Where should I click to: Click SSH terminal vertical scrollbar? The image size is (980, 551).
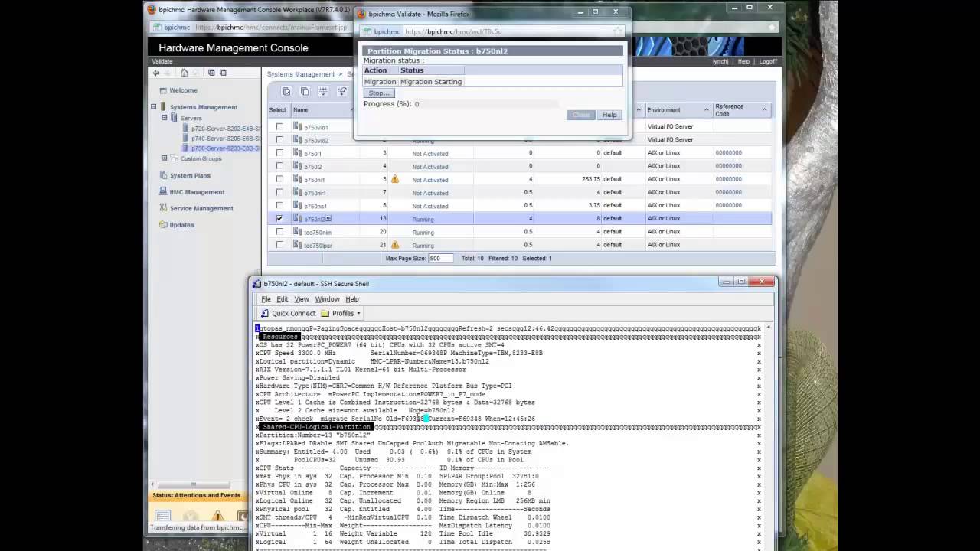tap(768, 436)
